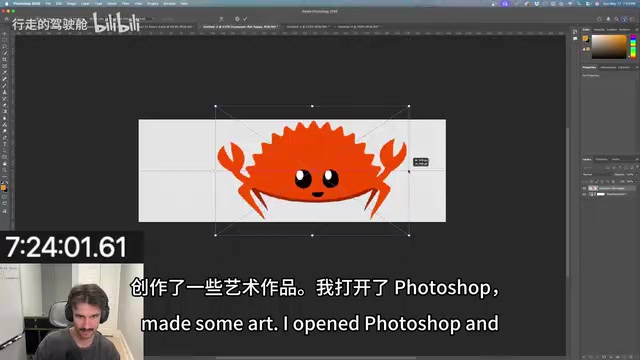Hide the top Instagram layer

(x=584, y=188)
